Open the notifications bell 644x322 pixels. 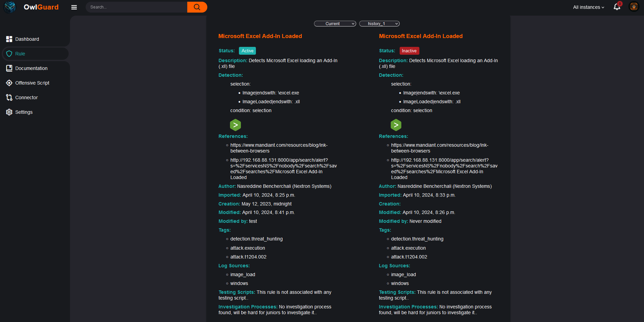tap(617, 7)
